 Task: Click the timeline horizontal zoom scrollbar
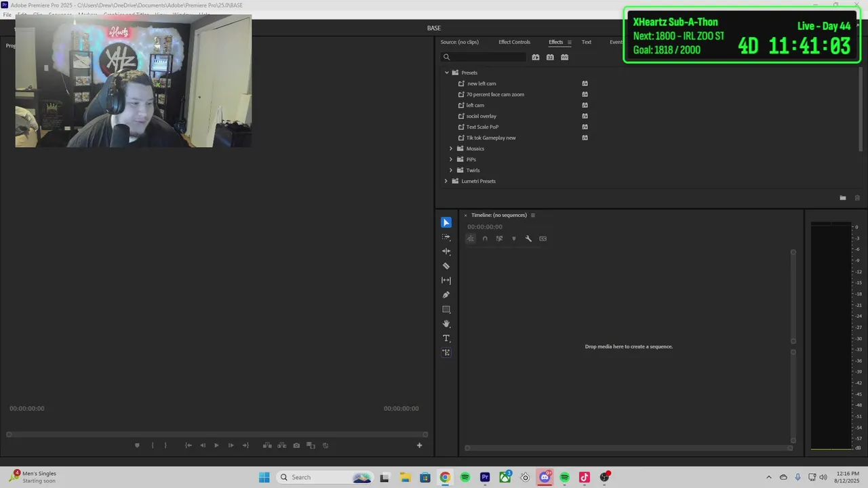(x=629, y=447)
